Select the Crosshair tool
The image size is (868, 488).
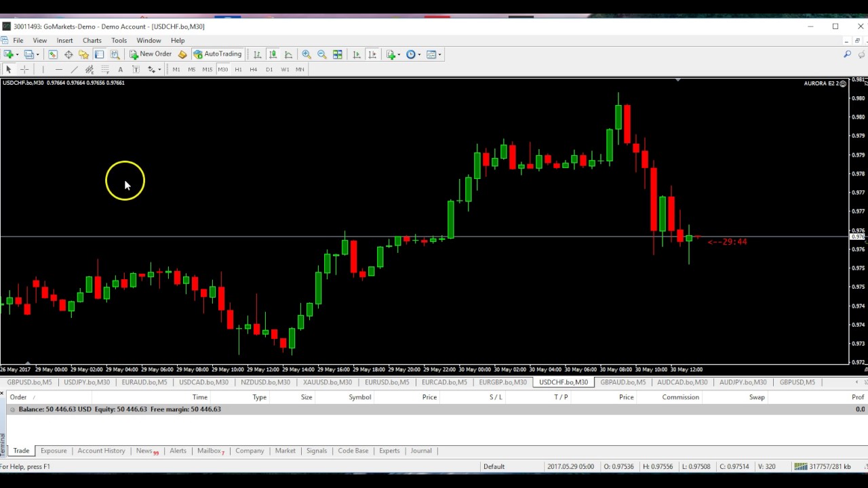coord(24,69)
